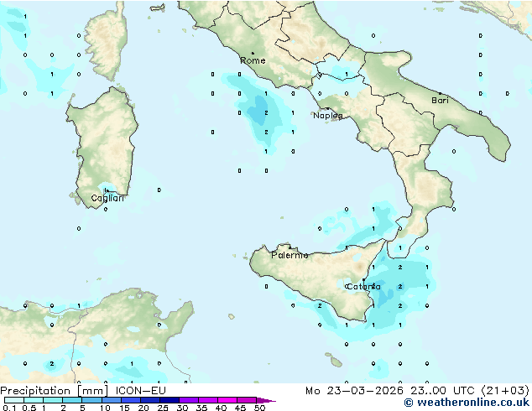Screen dimensions: 532x411
Task: Select the 30–35 mm legend swatch
Action: click(189, 400)
